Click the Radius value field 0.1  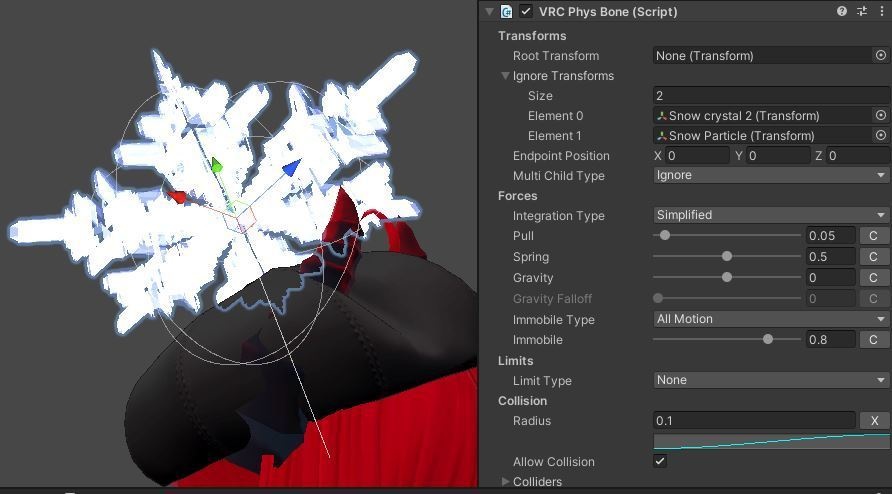(x=754, y=421)
